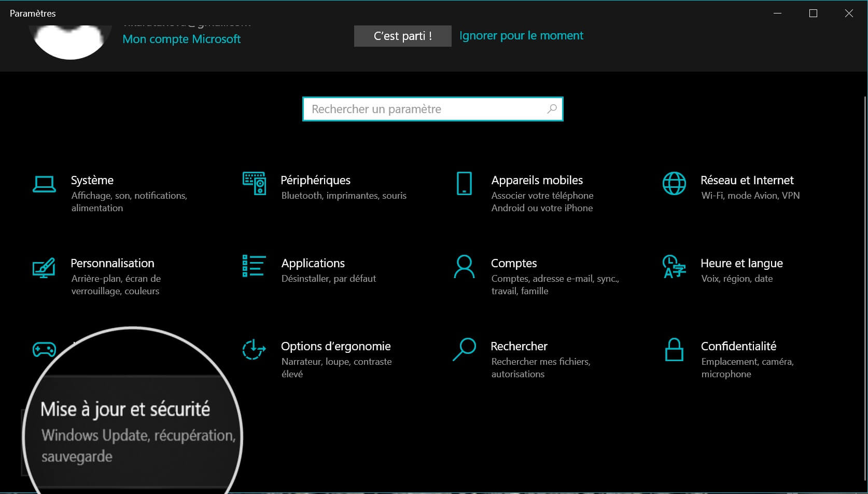The width and height of the screenshot is (868, 494).
Task: Click the Options d'ergonomie icon
Action: pos(254,349)
